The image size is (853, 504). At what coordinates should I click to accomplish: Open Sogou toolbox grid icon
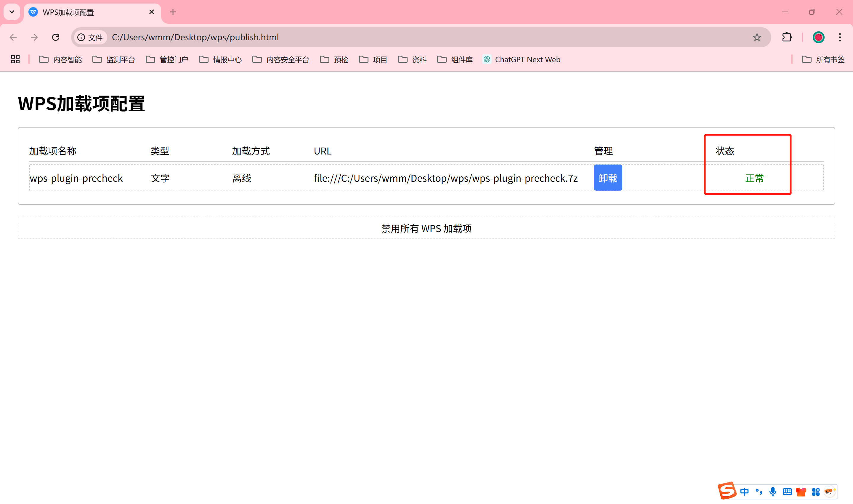(x=815, y=492)
